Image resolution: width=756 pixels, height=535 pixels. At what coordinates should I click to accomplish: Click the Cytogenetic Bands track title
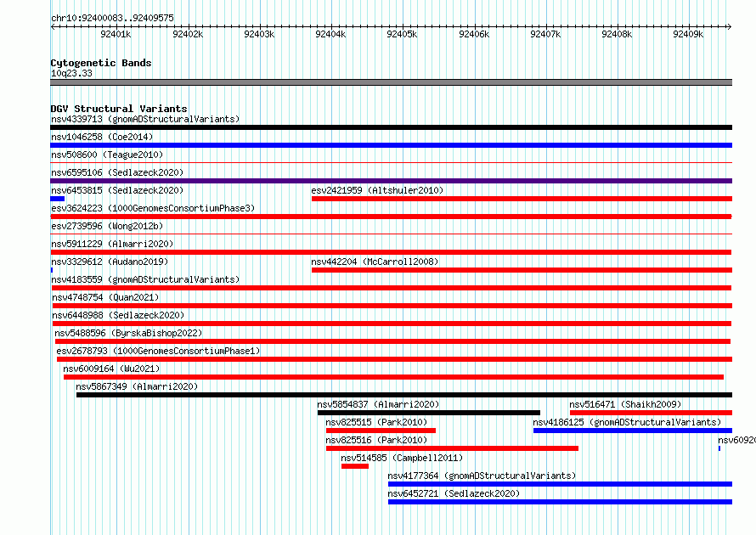click(101, 63)
